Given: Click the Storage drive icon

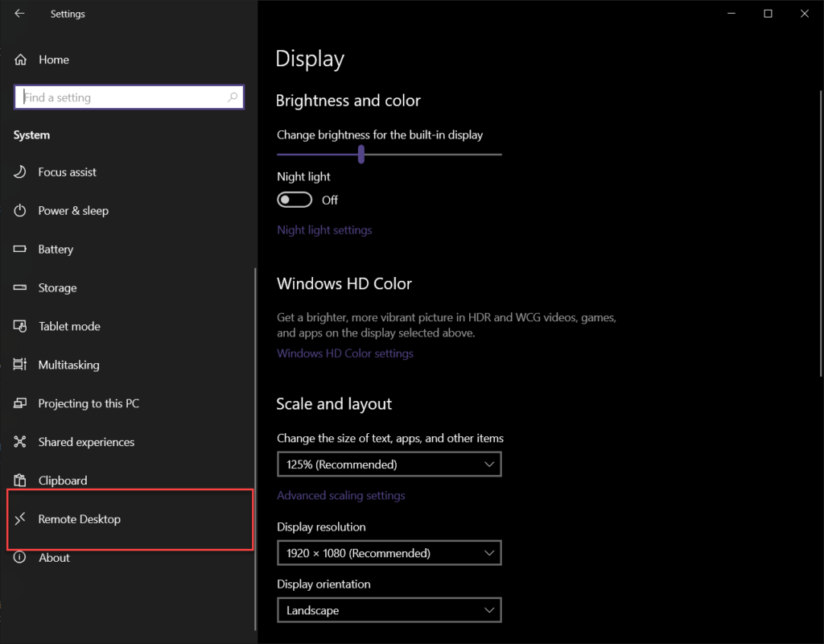Looking at the screenshot, I should (20, 287).
